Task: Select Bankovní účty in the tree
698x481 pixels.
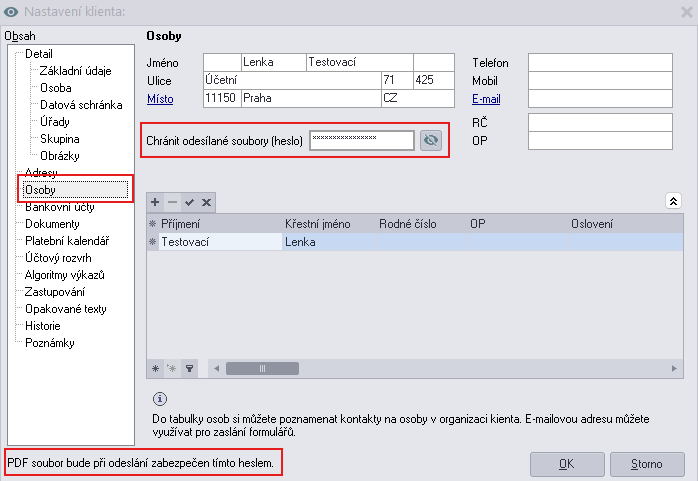Action: [59, 207]
